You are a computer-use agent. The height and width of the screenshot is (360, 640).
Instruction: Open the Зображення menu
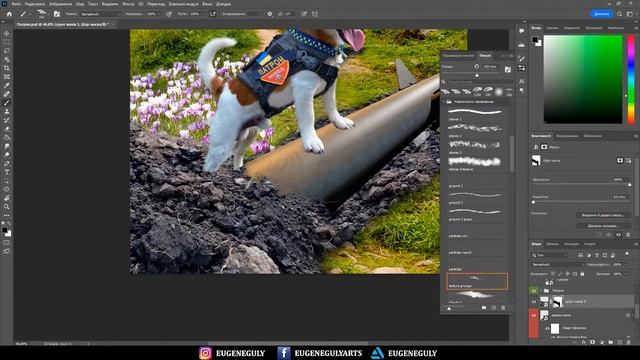pyautogui.click(x=60, y=4)
